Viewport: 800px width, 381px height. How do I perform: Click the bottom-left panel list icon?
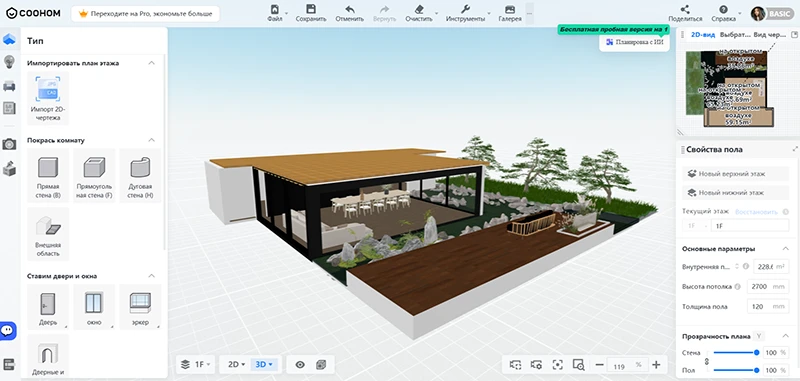click(9, 364)
